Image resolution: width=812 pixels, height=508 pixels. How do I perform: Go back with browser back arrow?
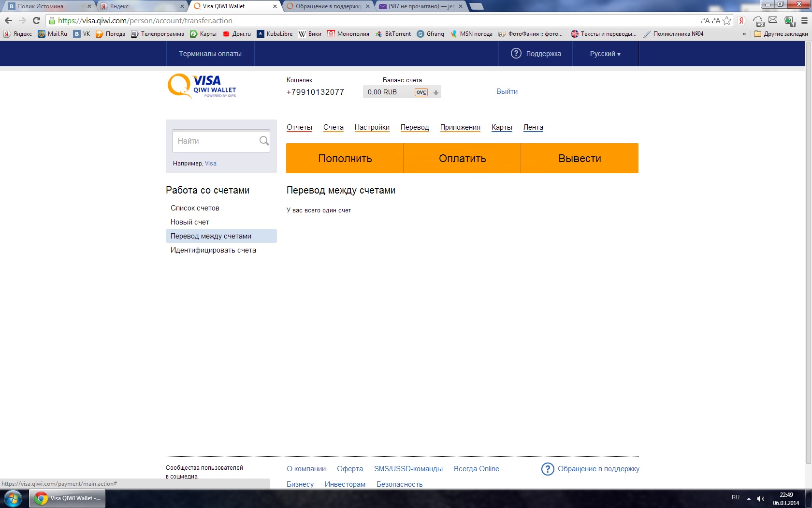point(8,20)
